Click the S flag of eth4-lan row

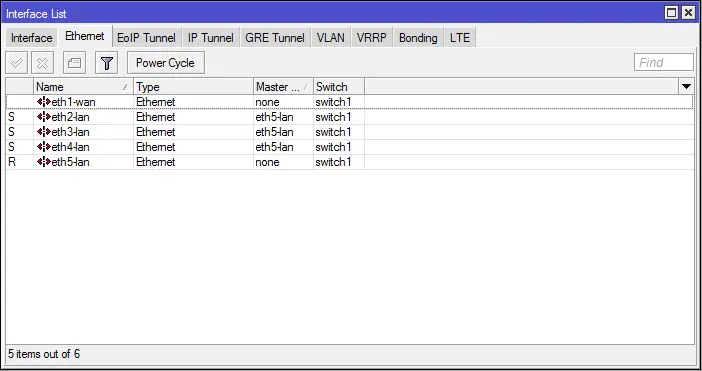[12, 147]
